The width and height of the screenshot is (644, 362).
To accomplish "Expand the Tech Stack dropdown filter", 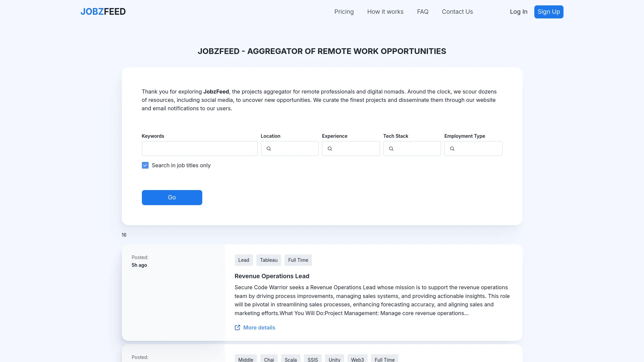I will [x=412, y=148].
